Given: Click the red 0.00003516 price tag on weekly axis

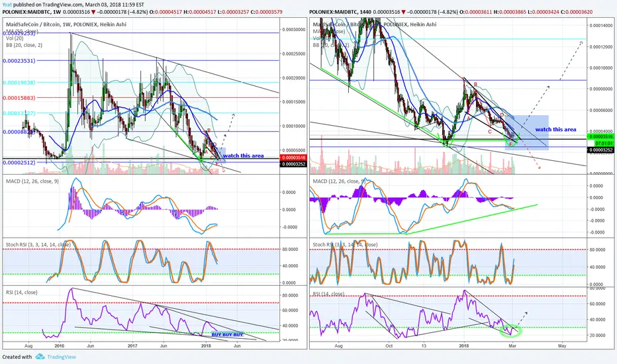Looking at the screenshot, I should click(293, 158).
